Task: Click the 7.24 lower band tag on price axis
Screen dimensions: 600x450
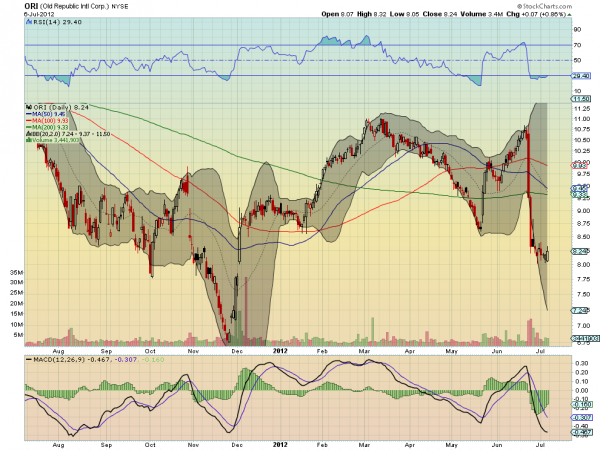Action: tap(581, 310)
